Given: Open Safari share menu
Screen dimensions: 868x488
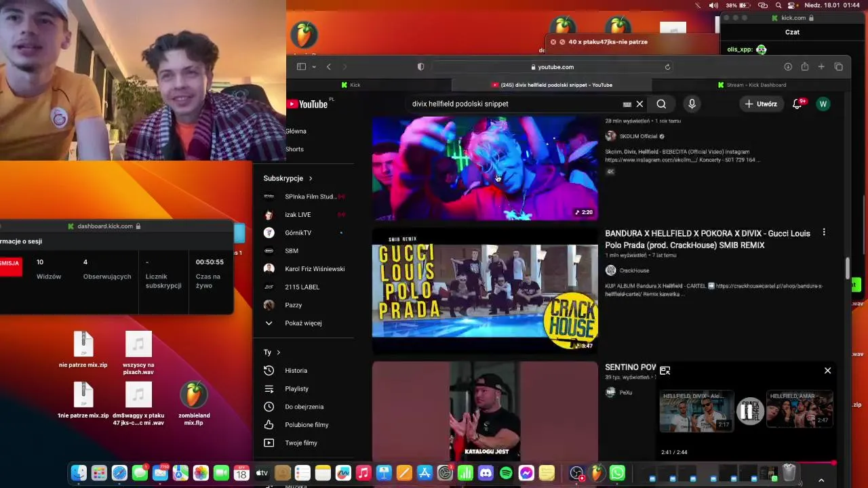Looking at the screenshot, I should (x=804, y=66).
